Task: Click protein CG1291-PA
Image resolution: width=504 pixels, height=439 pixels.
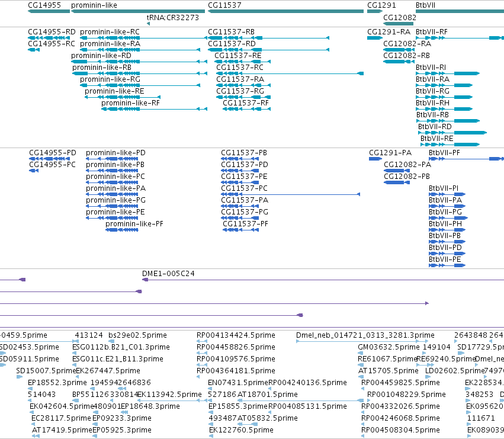Action: 390,153
